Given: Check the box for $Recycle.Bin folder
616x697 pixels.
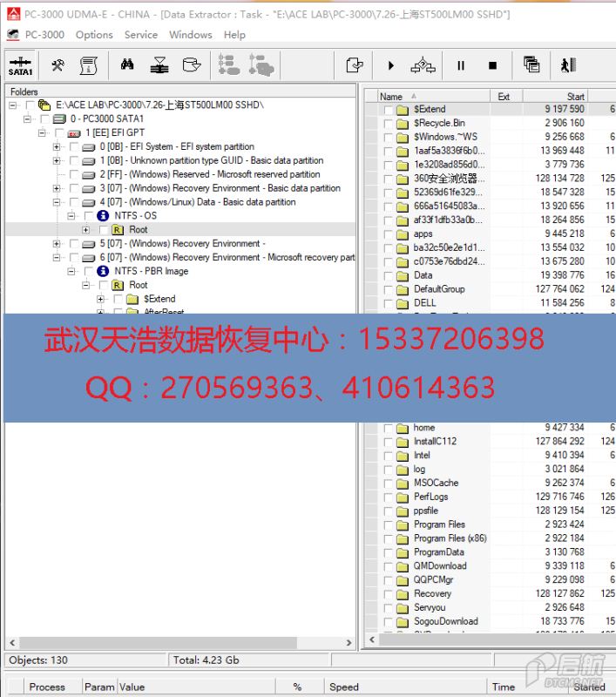Looking at the screenshot, I should (388, 124).
